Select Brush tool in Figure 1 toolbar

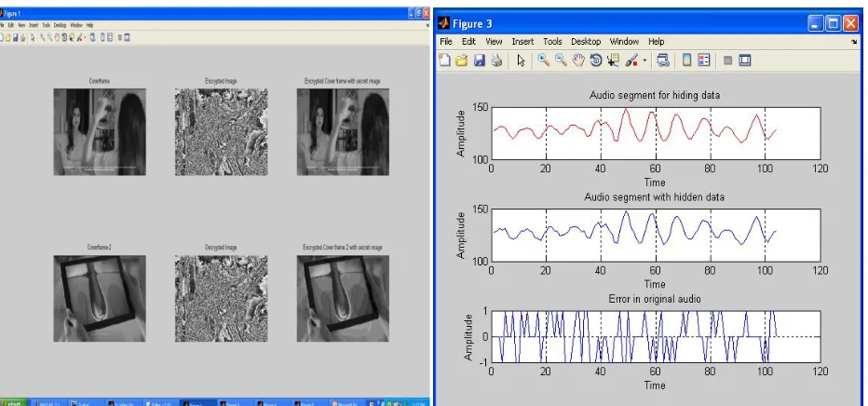(79, 37)
